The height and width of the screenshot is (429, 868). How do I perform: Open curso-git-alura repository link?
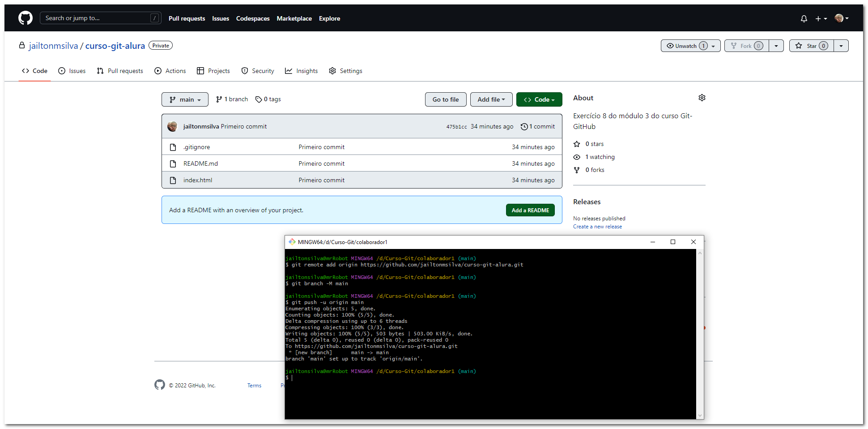115,46
